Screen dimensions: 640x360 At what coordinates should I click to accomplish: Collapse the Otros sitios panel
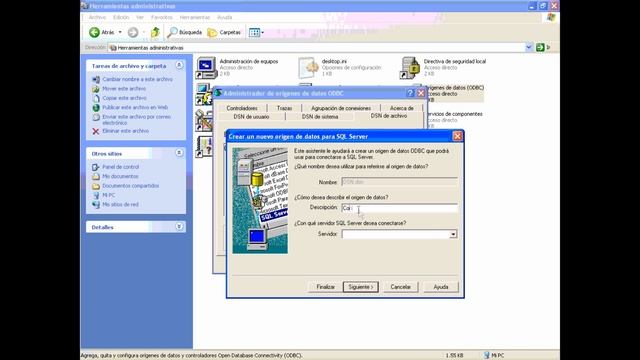[179, 153]
